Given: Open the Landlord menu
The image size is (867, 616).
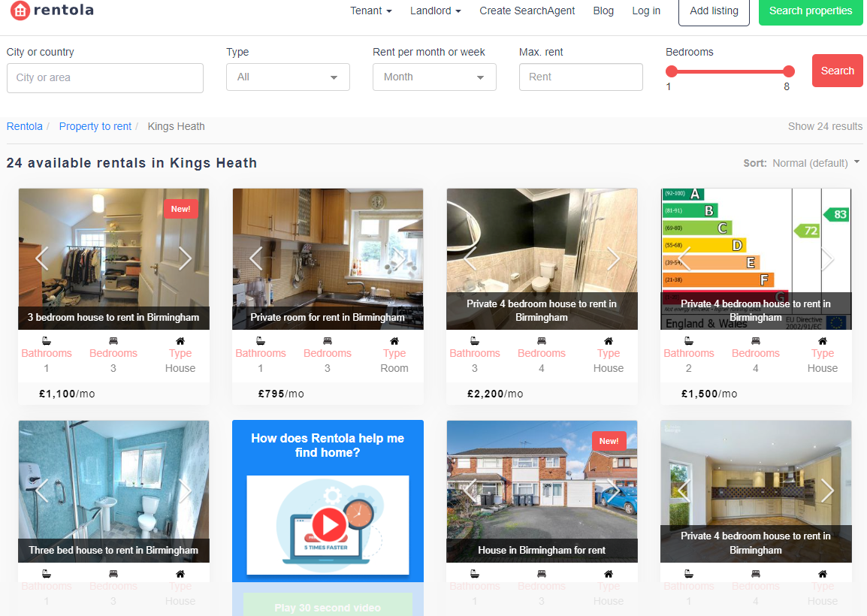Looking at the screenshot, I should (436, 11).
